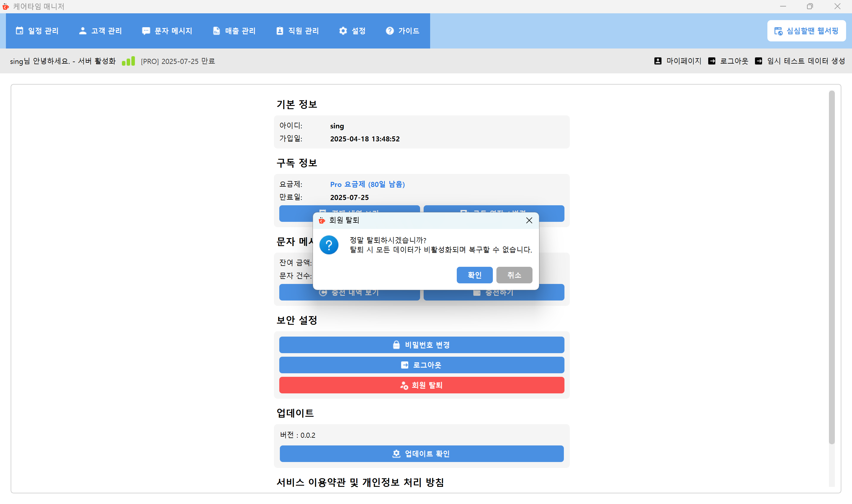This screenshot has width=852, height=504.
Task: Open the 설정 gear icon in navigation
Action: click(x=343, y=30)
